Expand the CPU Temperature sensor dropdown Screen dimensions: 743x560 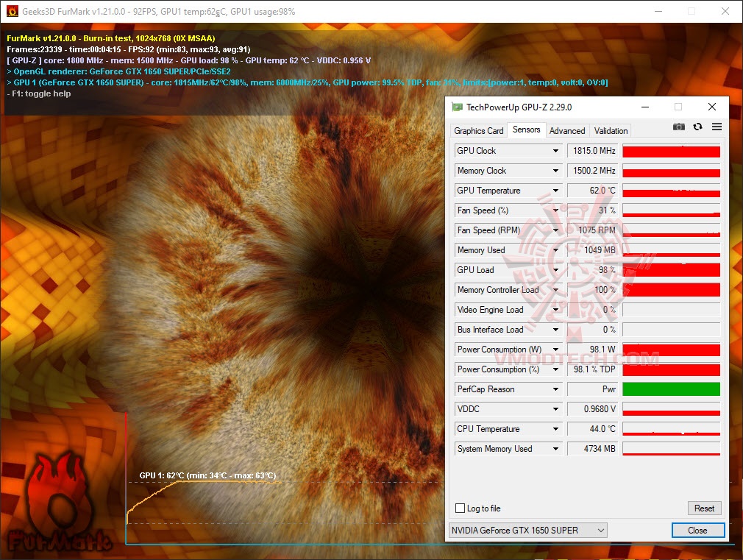(x=555, y=429)
